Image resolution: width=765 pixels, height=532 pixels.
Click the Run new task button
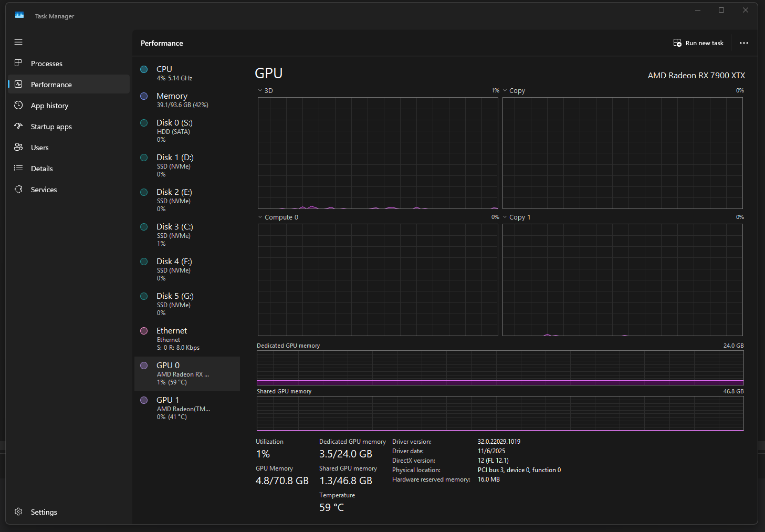698,43
